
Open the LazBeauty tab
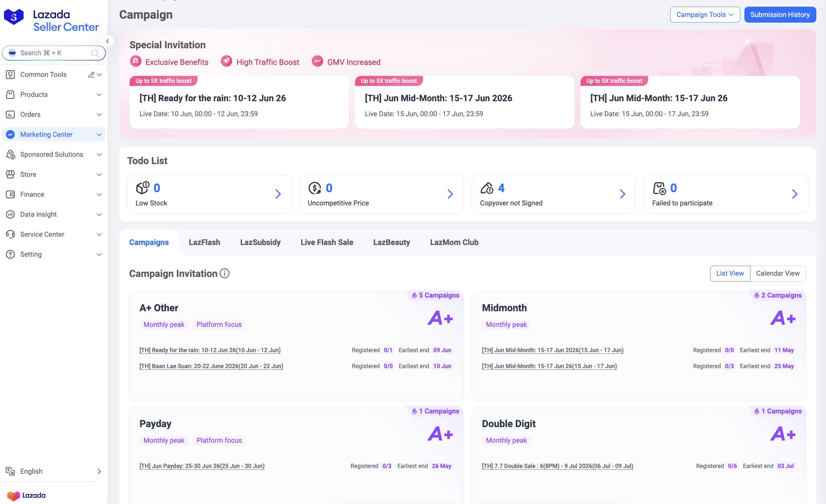(392, 242)
